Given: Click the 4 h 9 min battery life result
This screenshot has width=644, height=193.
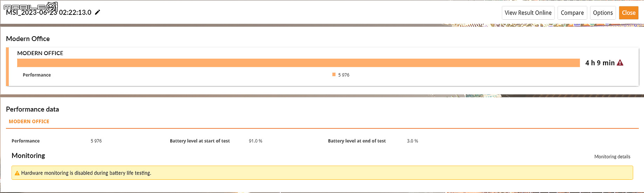Looking at the screenshot, I should pos(600,63).
